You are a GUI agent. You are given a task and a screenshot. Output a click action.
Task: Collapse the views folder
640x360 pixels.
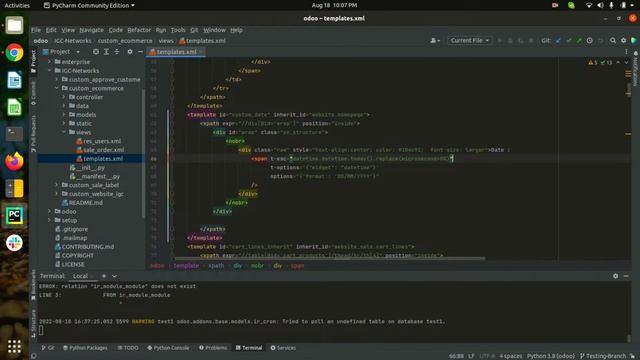coord(64,132)
